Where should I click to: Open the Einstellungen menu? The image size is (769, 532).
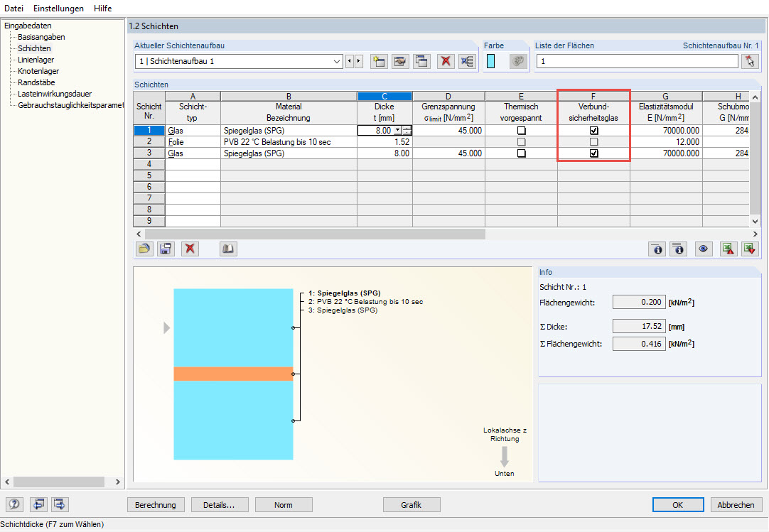(58, 9)
